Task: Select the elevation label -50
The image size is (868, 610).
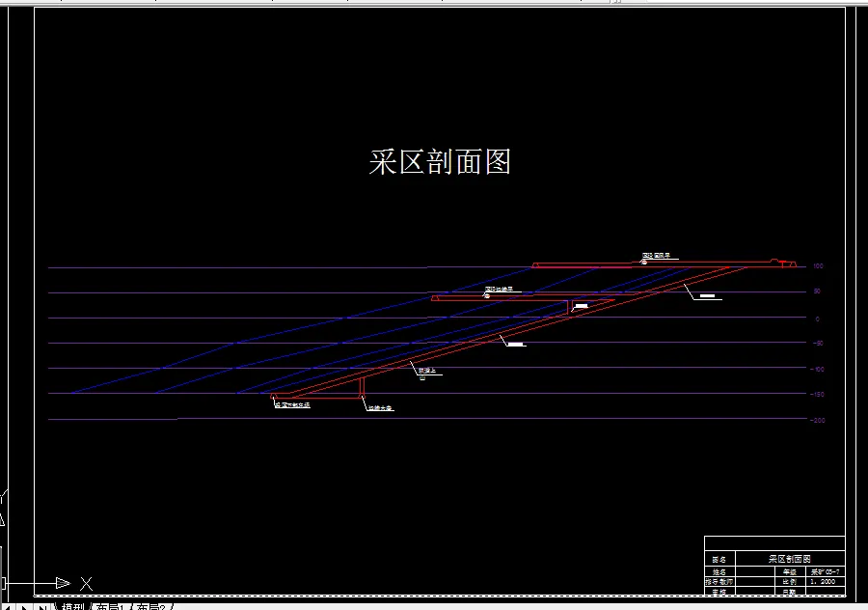Action: (x=818, y=344)
